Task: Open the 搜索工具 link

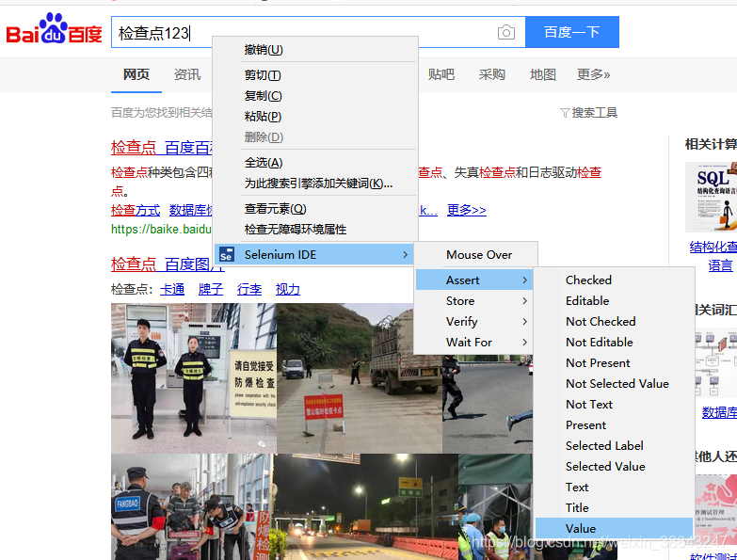Action: [x=594, y=113]
